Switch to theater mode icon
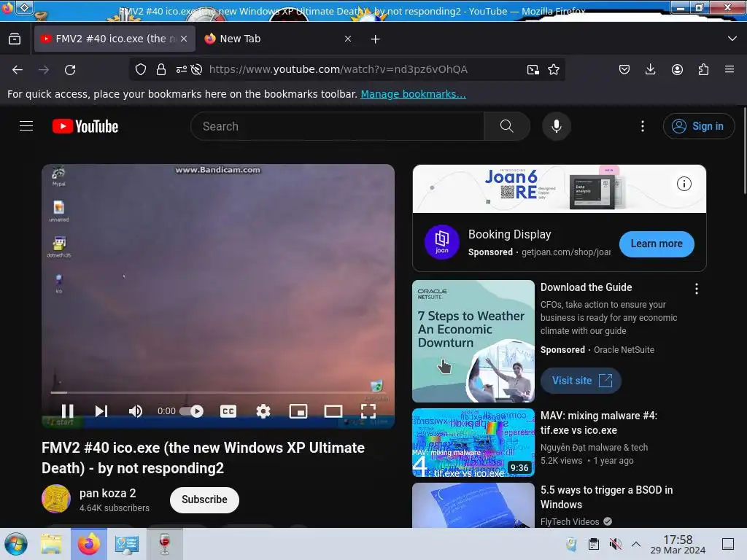 tap(333, 411)
